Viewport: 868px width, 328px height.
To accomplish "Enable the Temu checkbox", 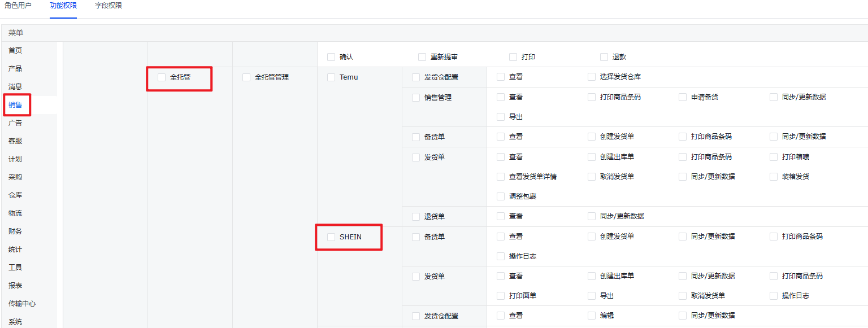I will tap(331, 77).
